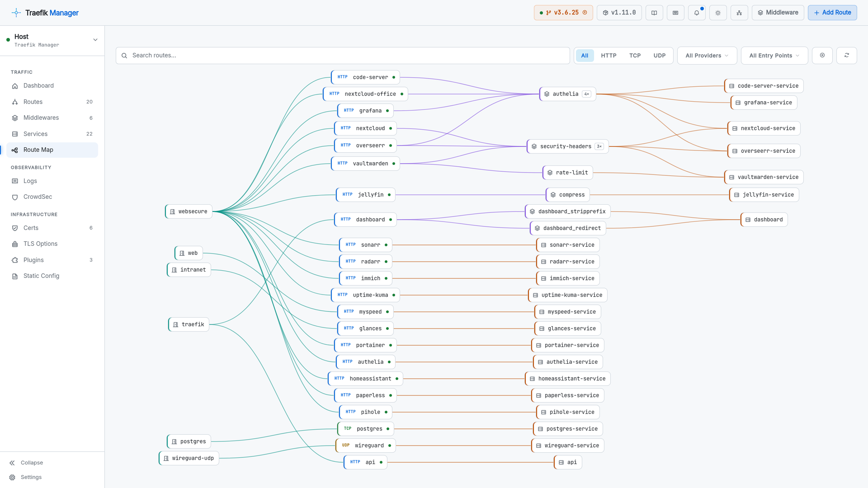The height and width of the screenshot is (488, 868).
Task: Click the intranet entry point node
Action: click(x=189, y=270)
